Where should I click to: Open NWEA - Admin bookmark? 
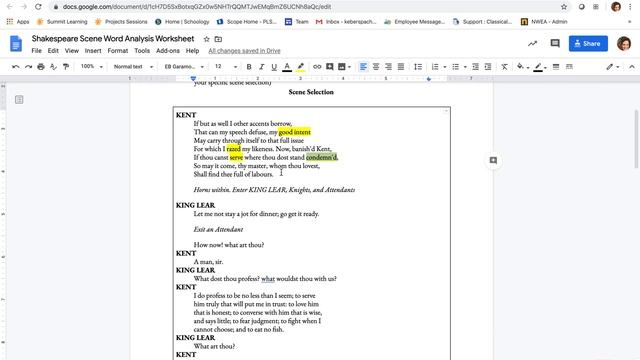tap(544, 22)
